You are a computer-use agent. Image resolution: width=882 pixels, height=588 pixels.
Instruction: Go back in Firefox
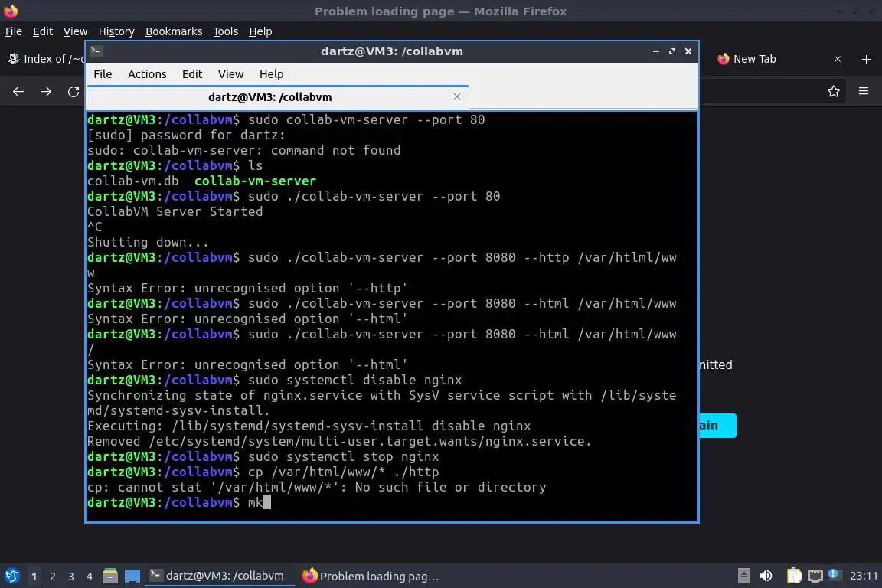[18, 91]
